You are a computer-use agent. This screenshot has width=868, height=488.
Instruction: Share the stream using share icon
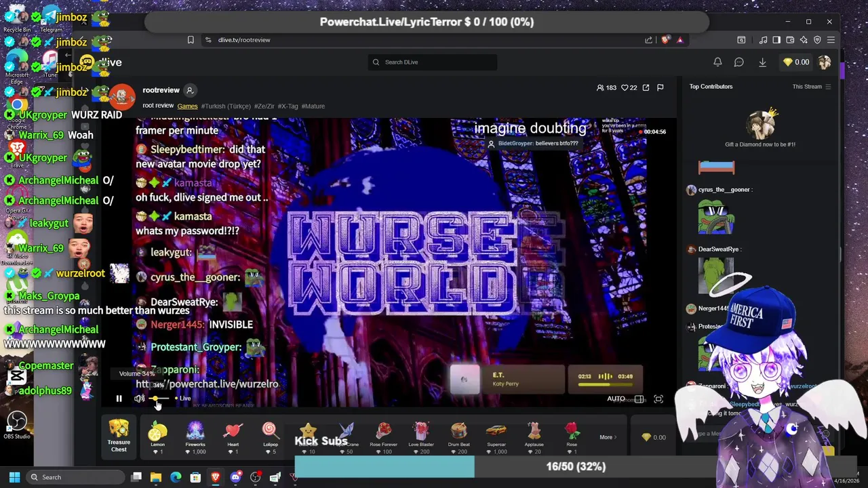pyautogui.click(x=646, y=87)
